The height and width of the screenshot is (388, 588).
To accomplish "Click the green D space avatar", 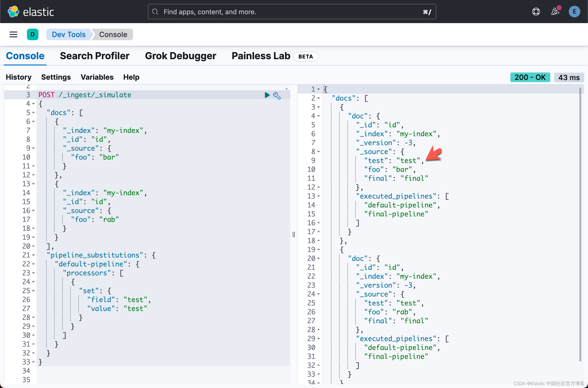I will [x=32, y=34].
